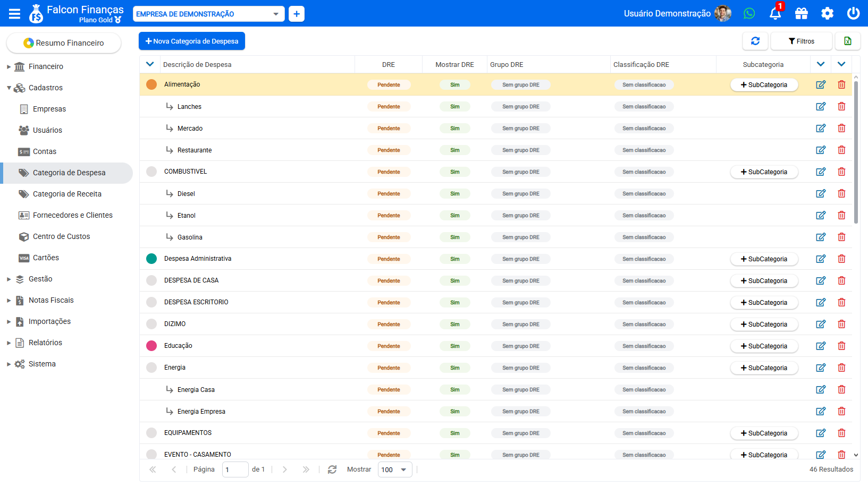Open Centro de Custos page
The image size is (868, 487).
(61, 236)
